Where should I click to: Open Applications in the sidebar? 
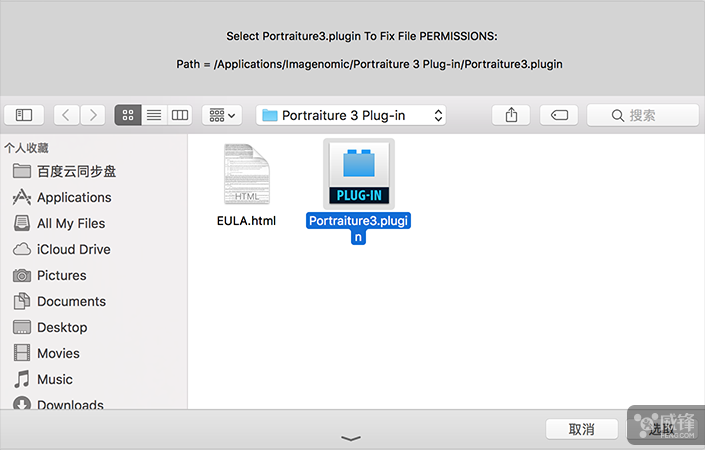pyautogui.click(x=74, y=197)
